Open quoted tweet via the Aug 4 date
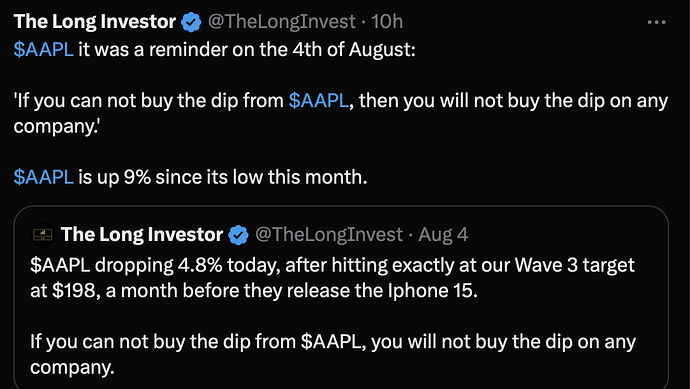Screen dimensions: 690x389 click(443, 235)
